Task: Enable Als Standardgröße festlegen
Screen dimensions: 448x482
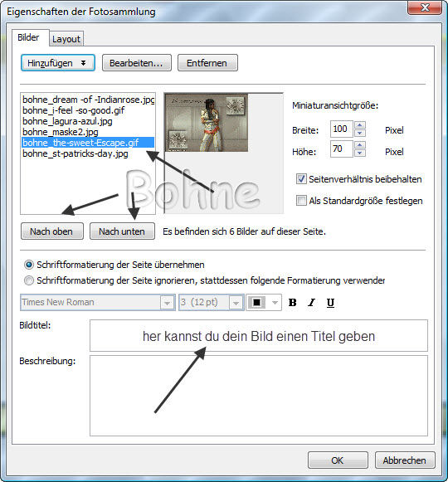Action: click(x=301, y=201)
